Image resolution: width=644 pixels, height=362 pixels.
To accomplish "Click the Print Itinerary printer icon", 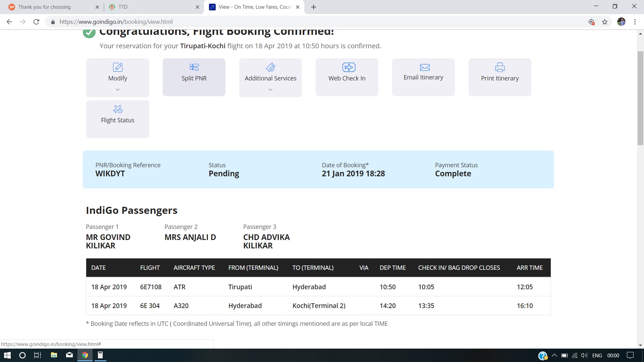I will tap(500, 67).
